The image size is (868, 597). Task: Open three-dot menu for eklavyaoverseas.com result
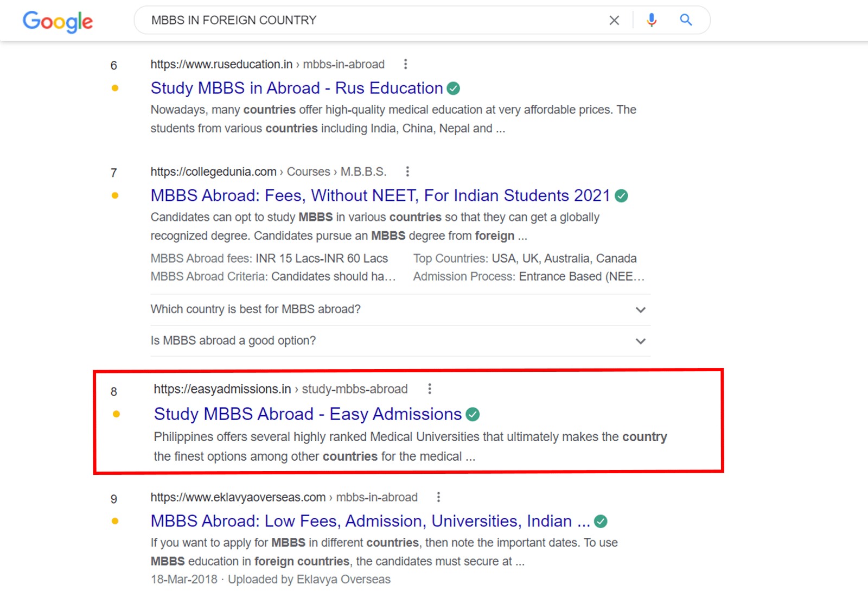(438, 497)
